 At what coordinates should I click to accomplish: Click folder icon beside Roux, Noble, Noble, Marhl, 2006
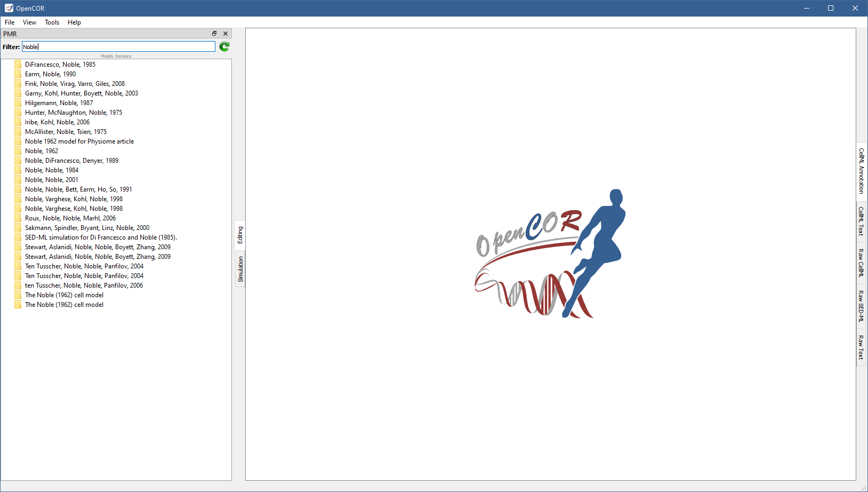click(x=18, y=218)
